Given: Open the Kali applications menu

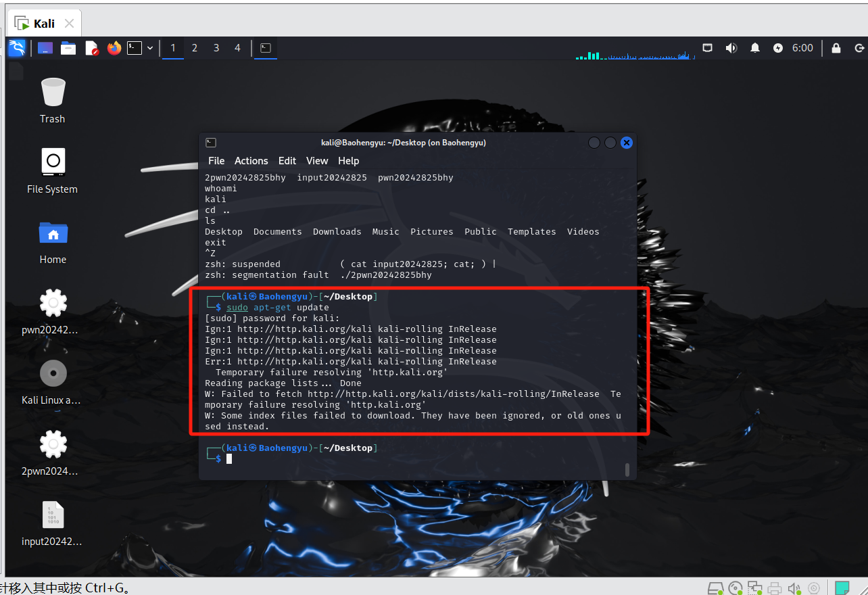Looking at the screenshot, I should (x=17, y=48).
